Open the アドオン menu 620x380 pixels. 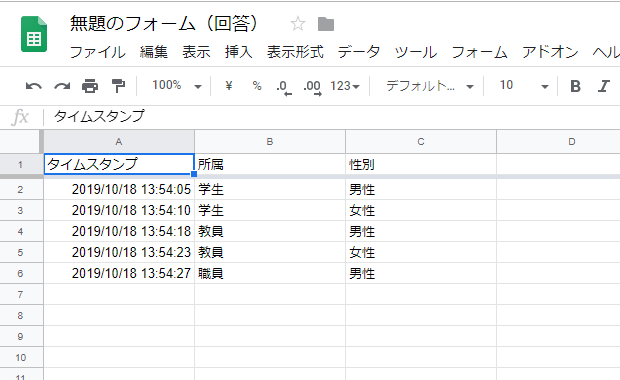(x=550, y=52)
